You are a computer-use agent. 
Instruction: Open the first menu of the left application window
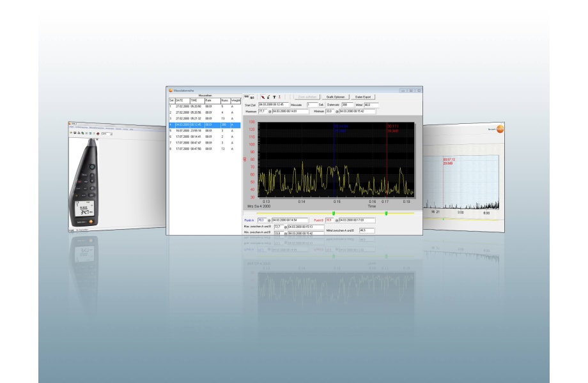click(x=71, y=129)
